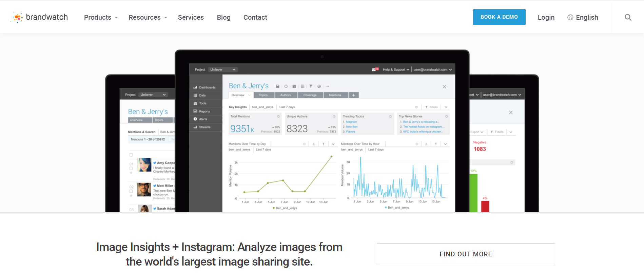Click filter icon on Mentions Over Time by Hour
Screen dimensions: 644x273
point(436,144)
